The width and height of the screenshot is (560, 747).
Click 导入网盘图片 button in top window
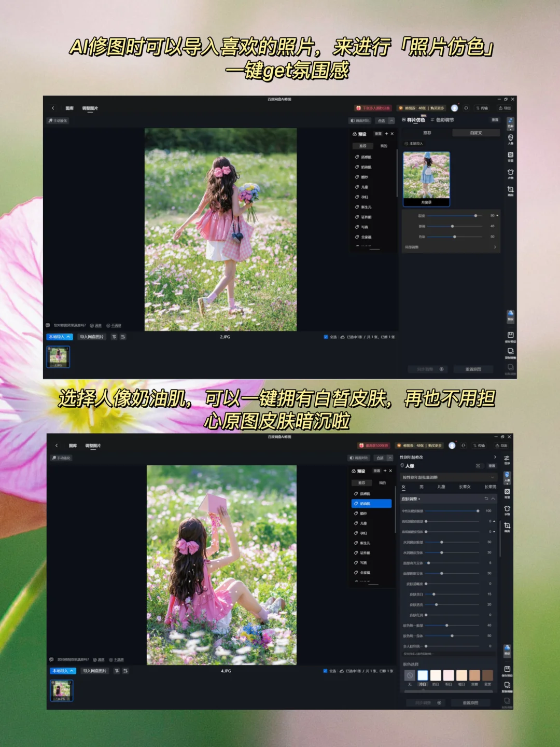(x=92, y=337)
